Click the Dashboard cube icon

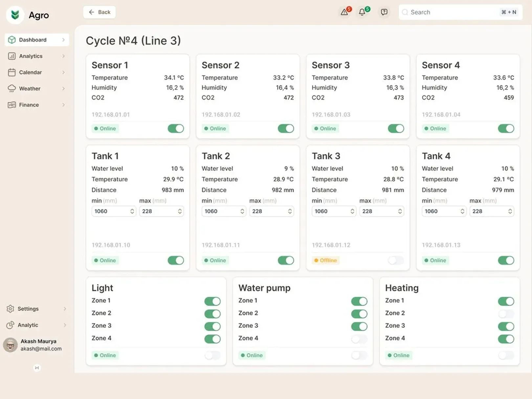pyautogui.click(x=12, y=40)
